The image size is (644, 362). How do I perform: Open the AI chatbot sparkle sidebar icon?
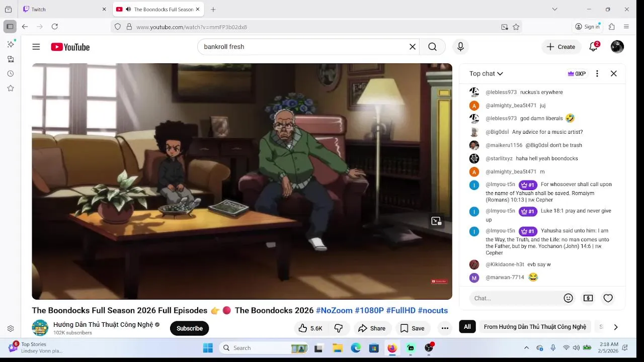(11, 44)
